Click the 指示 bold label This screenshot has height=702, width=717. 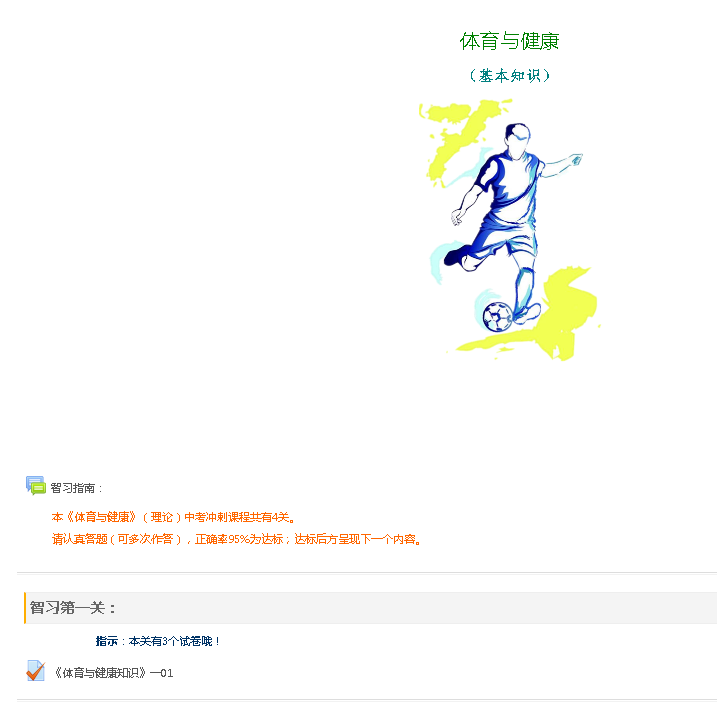(107, 641)
